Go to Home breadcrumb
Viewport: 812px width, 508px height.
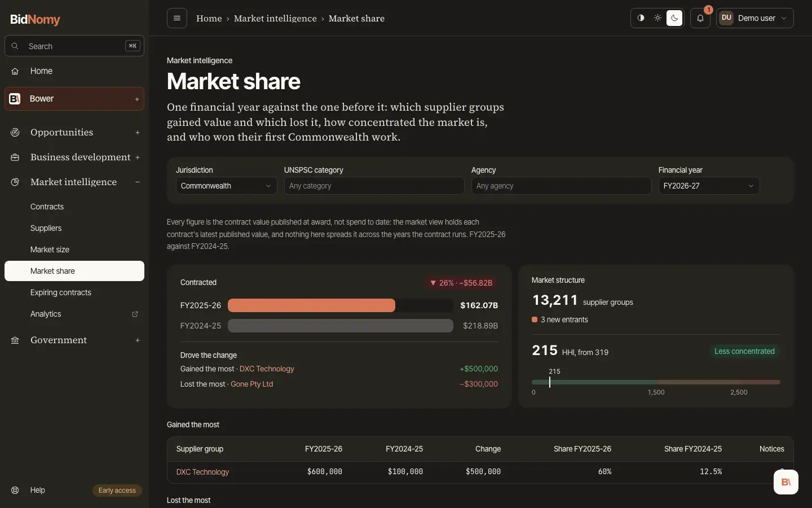(x=209, y=19)
